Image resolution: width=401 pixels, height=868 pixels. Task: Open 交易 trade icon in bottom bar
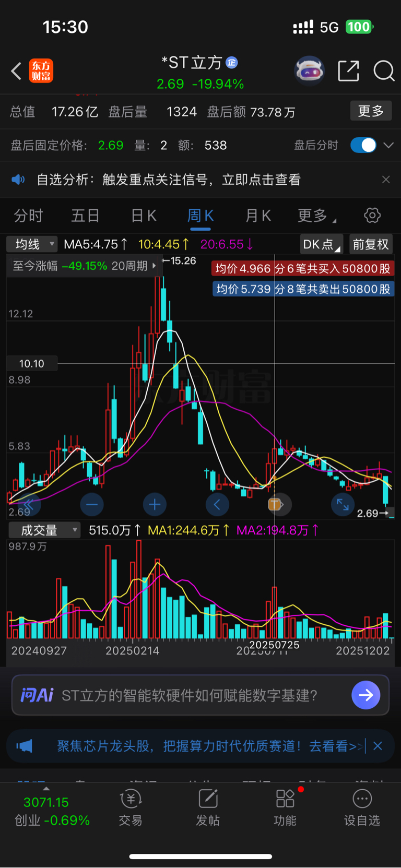click(131, 807)
